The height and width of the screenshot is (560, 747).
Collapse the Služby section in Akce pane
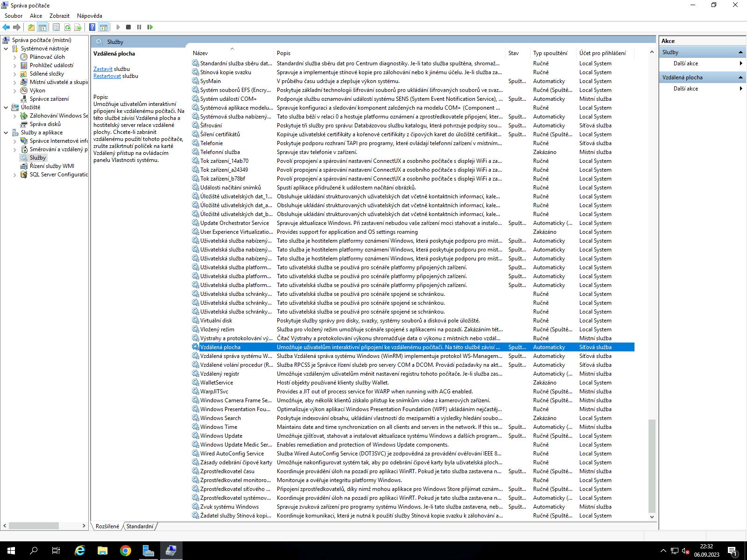740,52
